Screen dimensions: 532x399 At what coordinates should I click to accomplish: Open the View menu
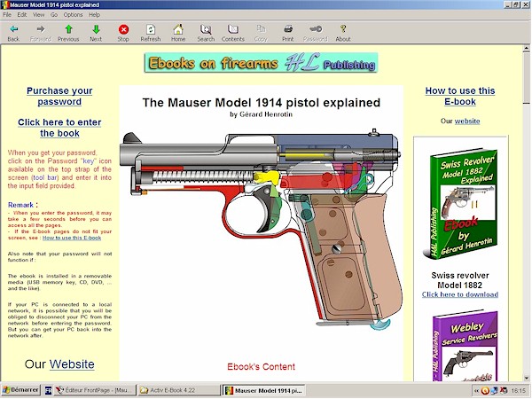click(38, 14)
